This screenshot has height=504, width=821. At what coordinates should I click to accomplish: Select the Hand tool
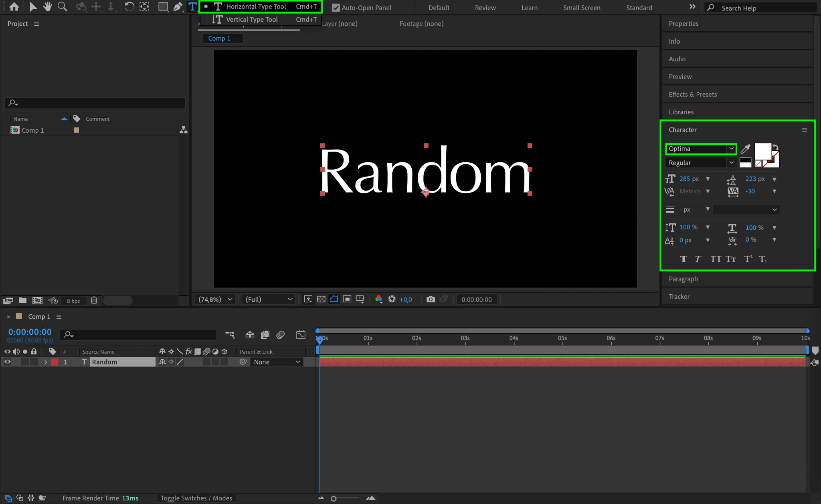pos(48,7)
